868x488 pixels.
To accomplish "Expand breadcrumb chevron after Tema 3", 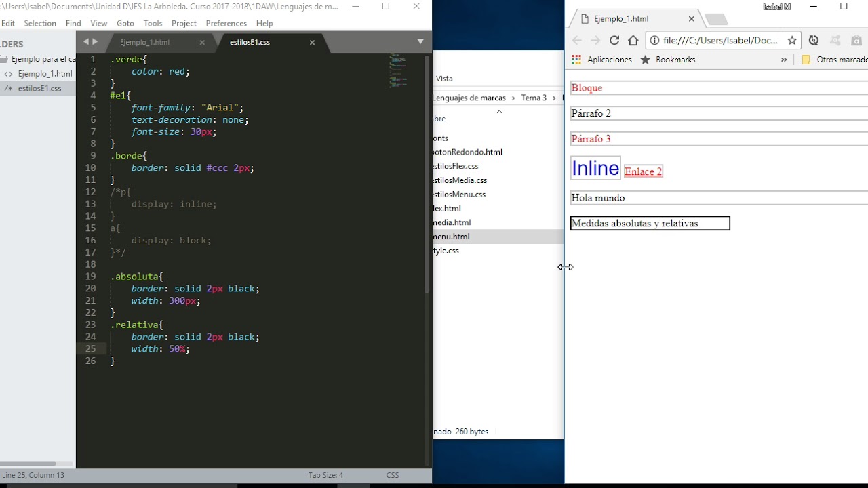I will click(554, 98).
